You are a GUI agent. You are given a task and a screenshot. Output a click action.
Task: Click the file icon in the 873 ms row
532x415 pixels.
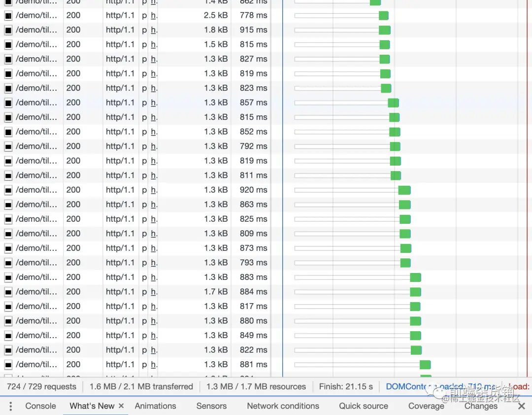click(x=8, y=248)
